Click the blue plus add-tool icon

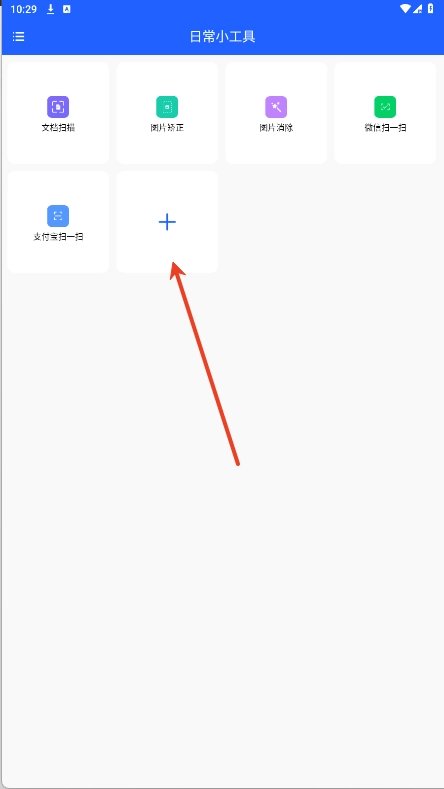pos(167,222)
